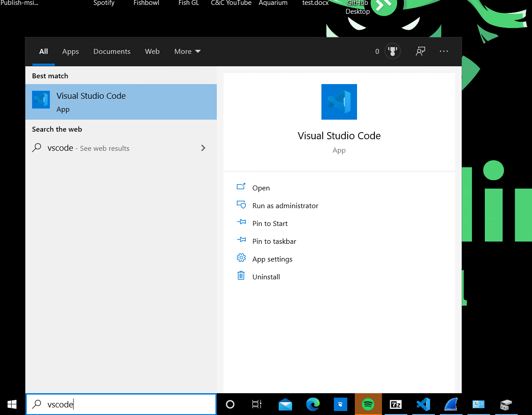Expand web results chevron for vscode
Screen dimensions: 532x415
203,148
